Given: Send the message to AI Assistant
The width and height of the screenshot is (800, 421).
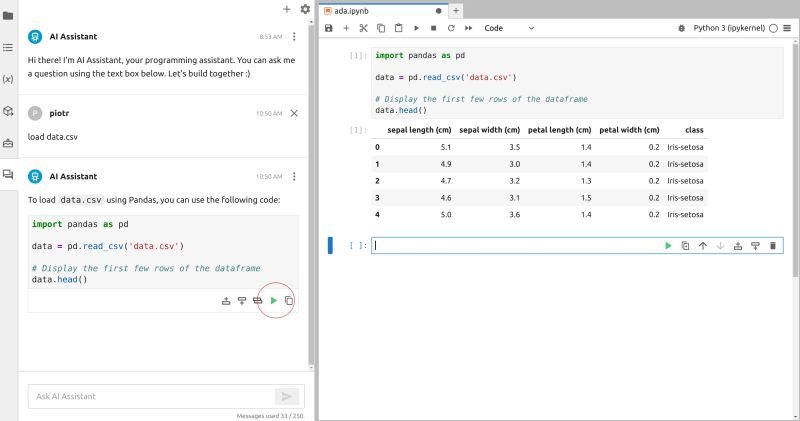Looking at the screenshot, I should tap(287, 397).
